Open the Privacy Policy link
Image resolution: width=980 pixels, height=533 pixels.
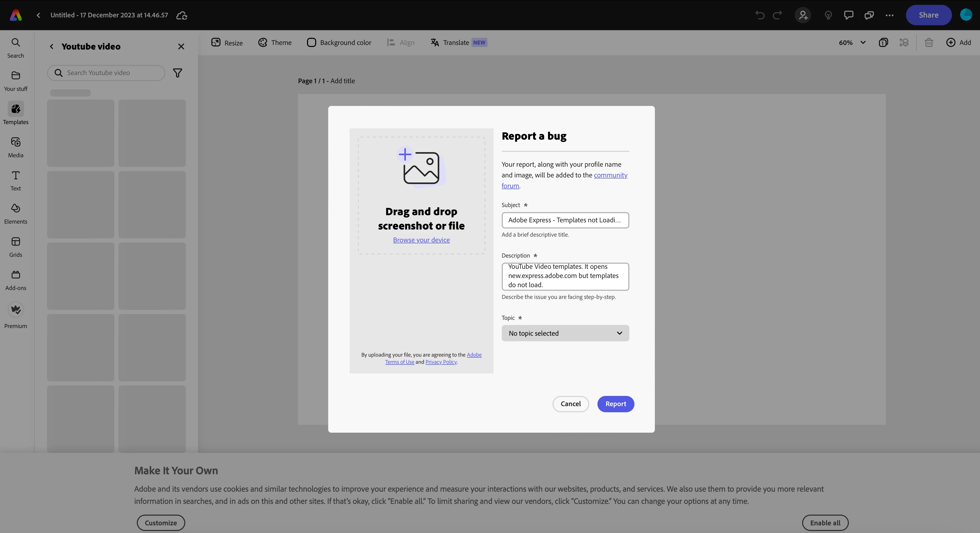click(441, 362)
